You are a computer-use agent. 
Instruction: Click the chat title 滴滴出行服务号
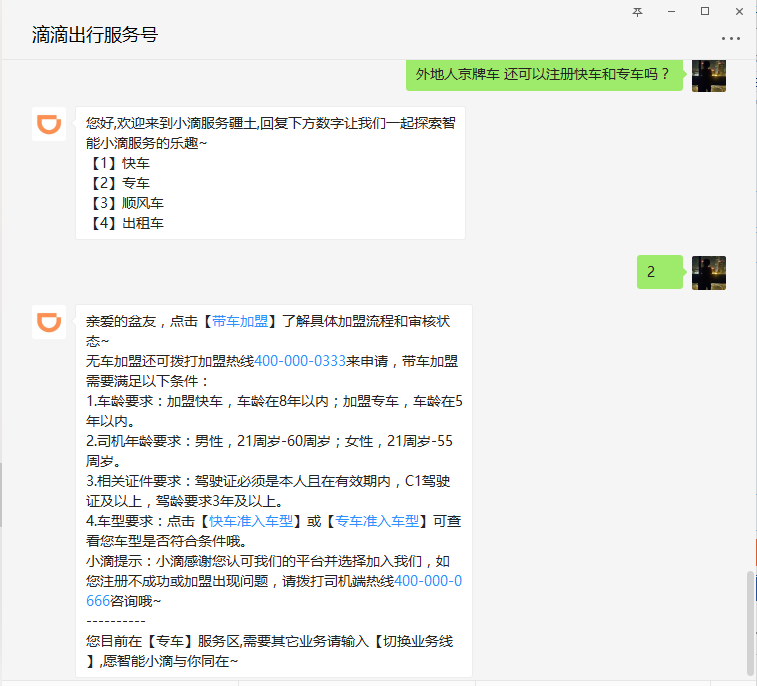(x=95, y=35)
